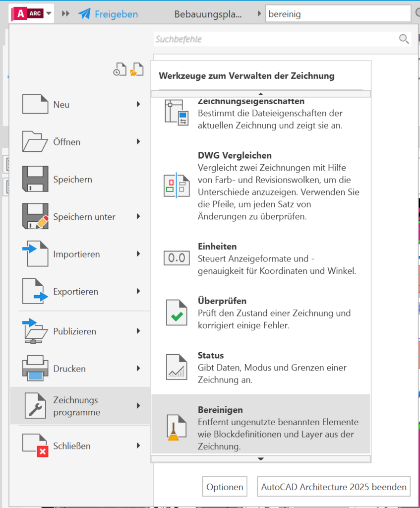Click the Speichern floppy disk icon

point(35,179)
